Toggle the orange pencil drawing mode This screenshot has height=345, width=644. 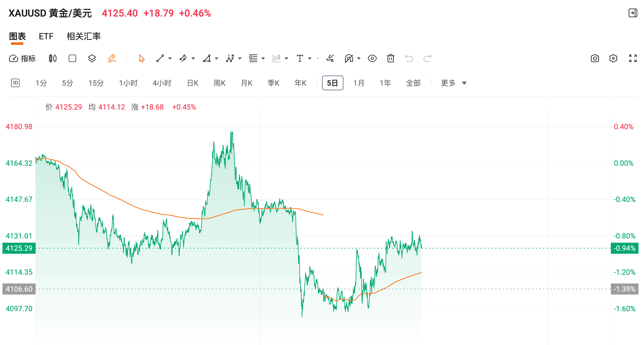tap(112, 58)
